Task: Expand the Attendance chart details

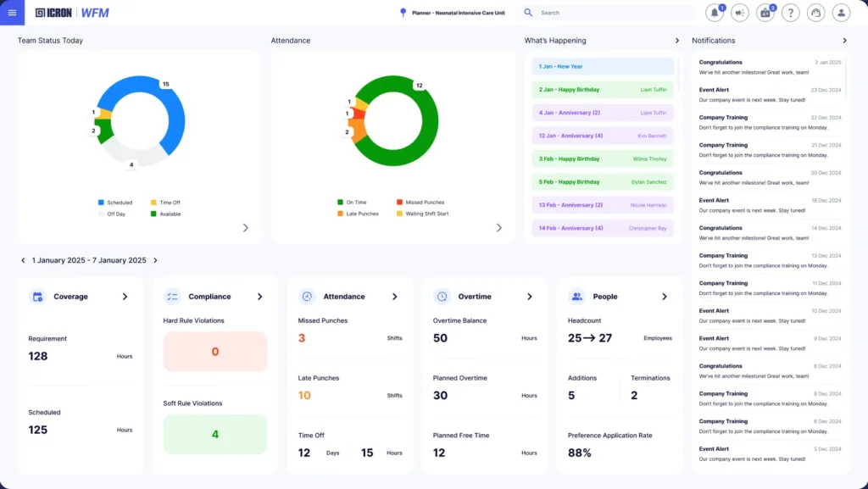Action: click(x=498, y=228)
